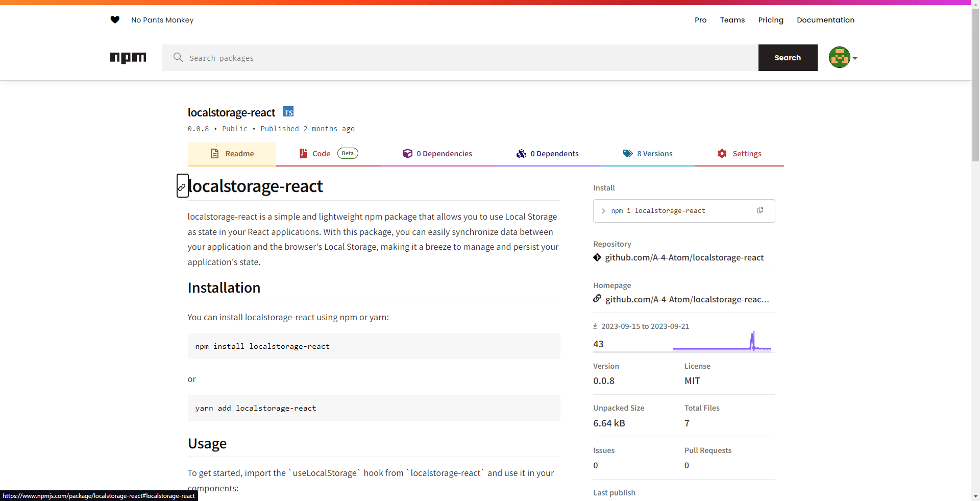Click the scrollbar down arrow
The width and height of the screenshot is (980, 501).
(975, 496)
